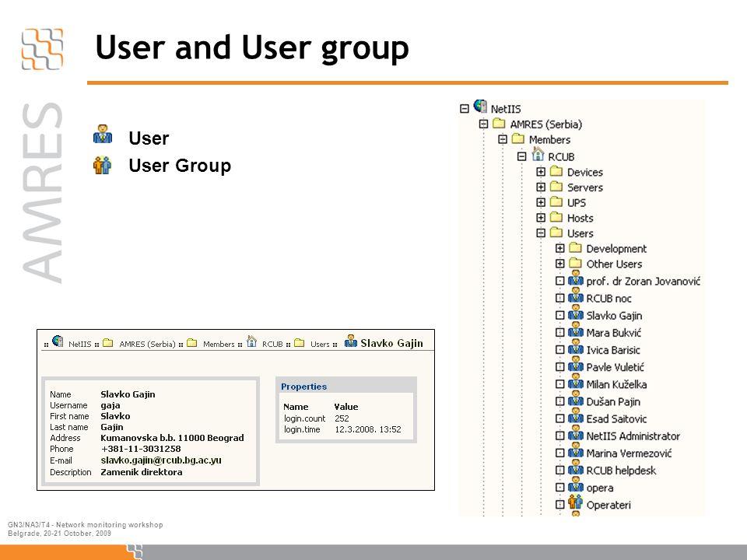Viewport: 747px width, 560px height.
Task: Click the user icon beside Ivica Barisic
Action: point(576,348)
